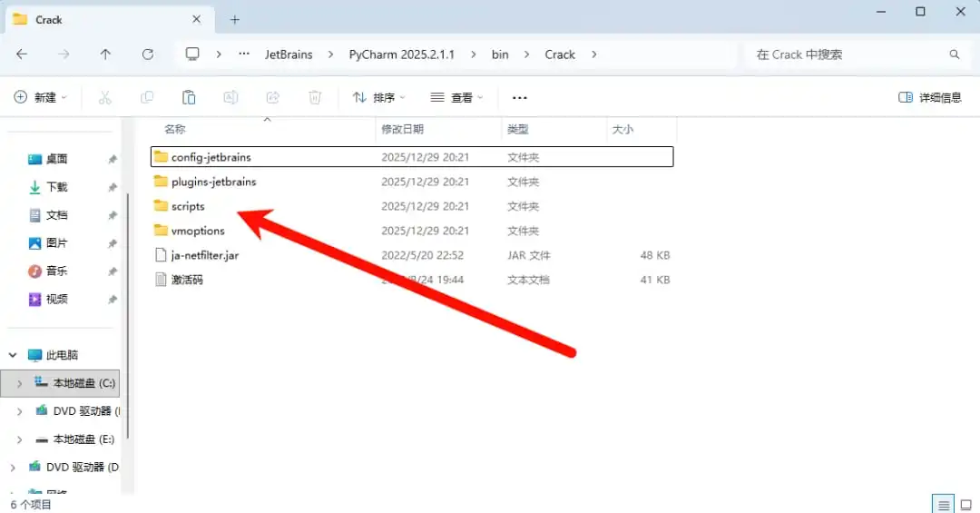Image resolution: width=980 pixels, height=513 pixels.
Task: Open 文档 (Documents) in quick access
Action: coord(57,215)
